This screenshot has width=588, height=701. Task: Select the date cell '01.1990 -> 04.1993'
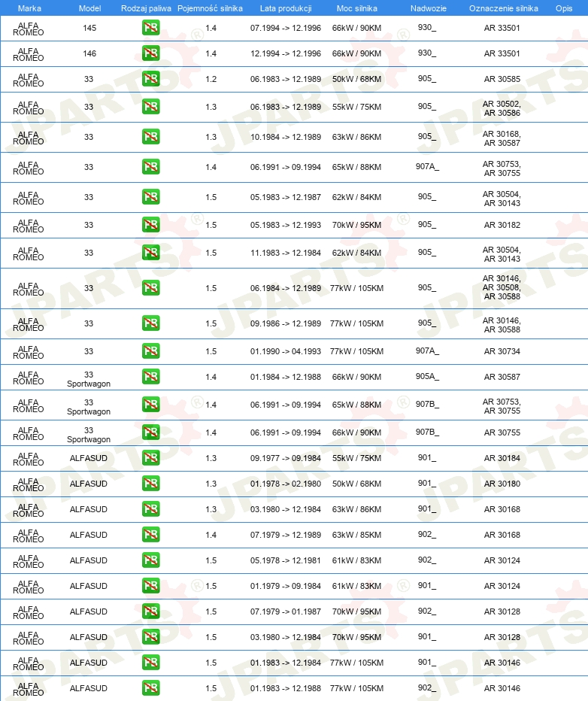tap(286, 351)
